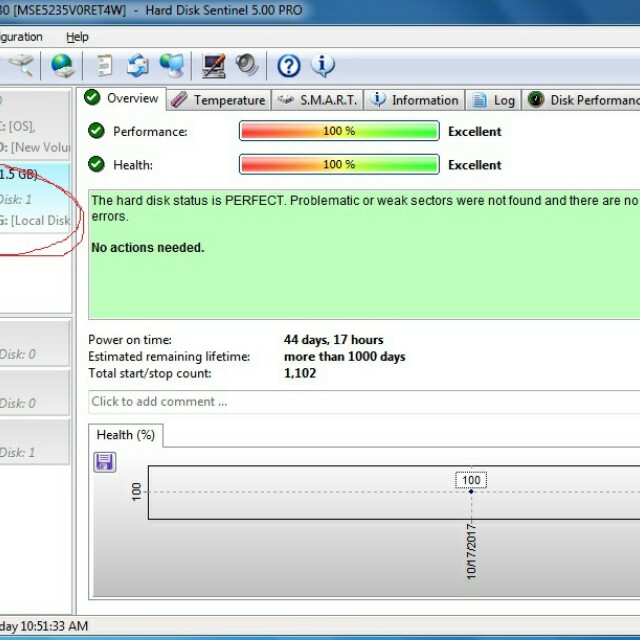Viewport: 640px width, 640px height.
Task: Click the Performance 100% bar
Action: 339,131
